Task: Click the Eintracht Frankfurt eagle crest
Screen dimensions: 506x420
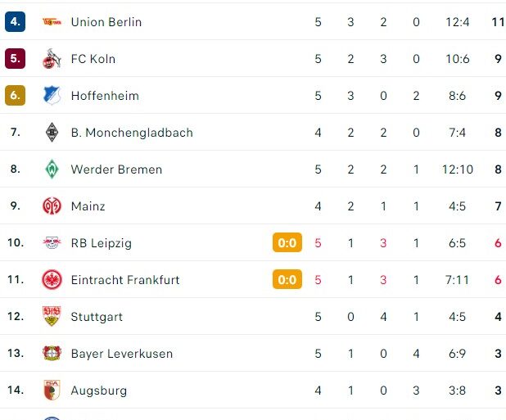Action: pyautogui.click(x=52, y=280)
